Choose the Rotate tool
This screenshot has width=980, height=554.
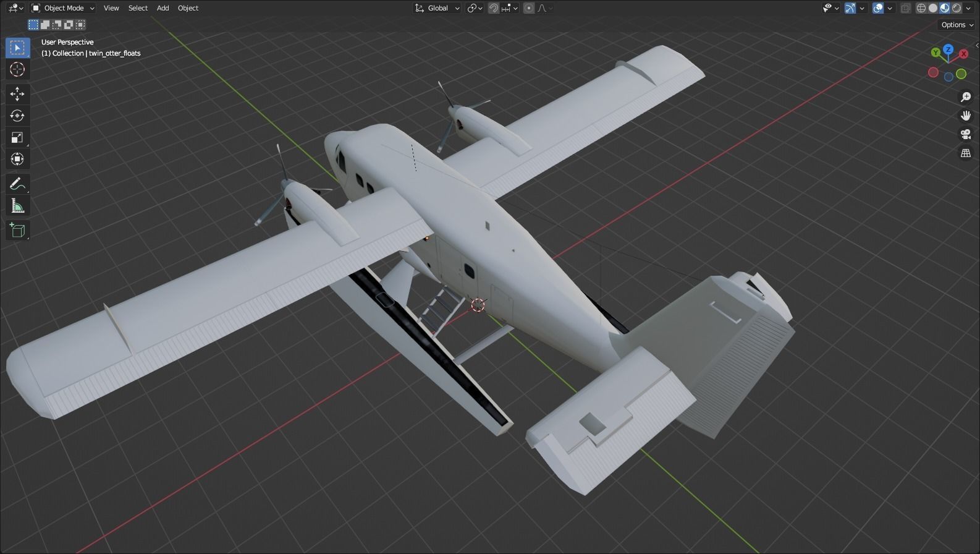(x=17, y=116)
